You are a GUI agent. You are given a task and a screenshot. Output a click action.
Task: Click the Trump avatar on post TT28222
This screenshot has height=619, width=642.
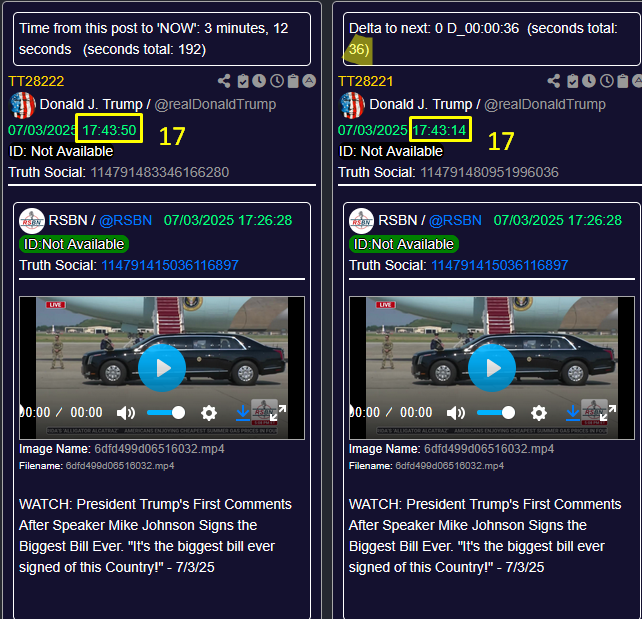point(22,105)
